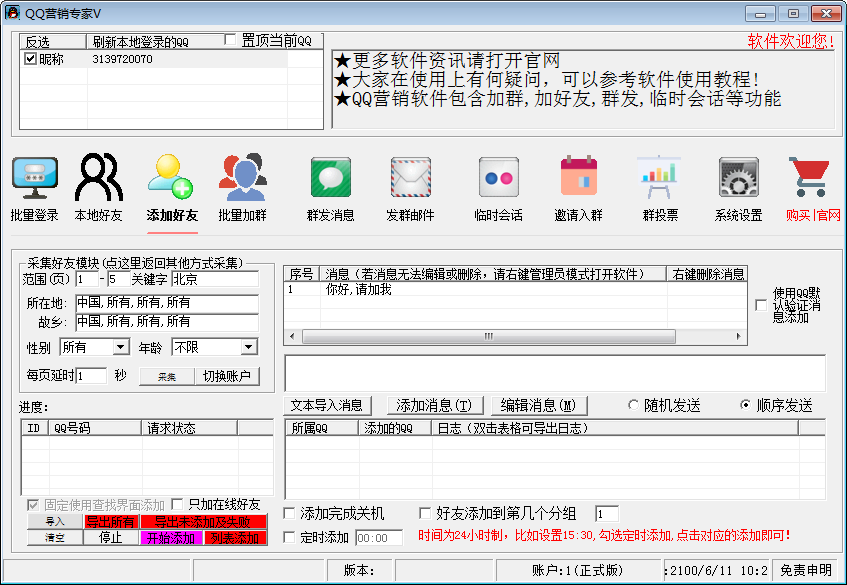This screenshot has width=847, height=585.
Task: Click the 清空 button
Action: coord(55,538)
